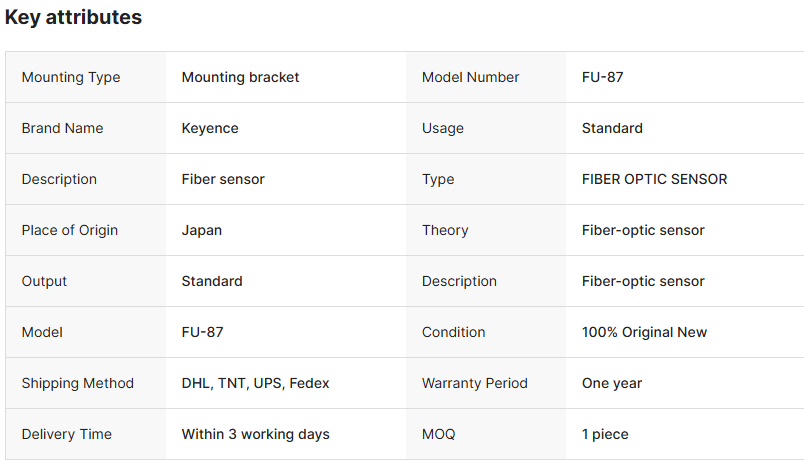Select the Keyence brand value

point(210,128)
